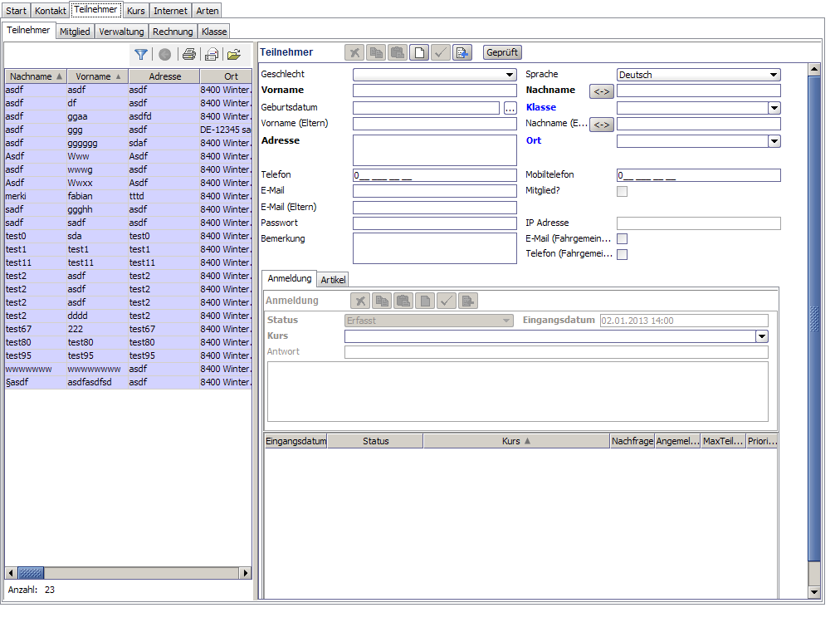This screenshot has height=637, width=840.
Task: Open the Klasse combo box arrow
Action: coord(774,108)
